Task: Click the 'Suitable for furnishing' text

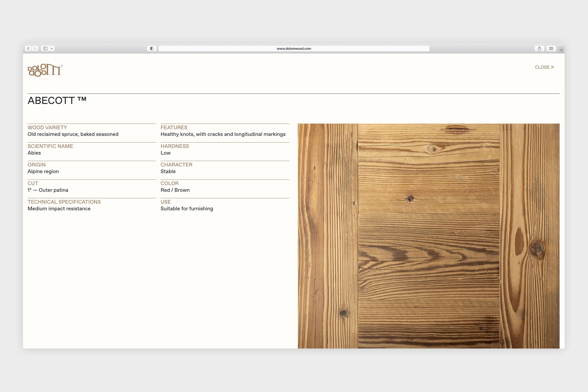Action: (x=187, y=209)
